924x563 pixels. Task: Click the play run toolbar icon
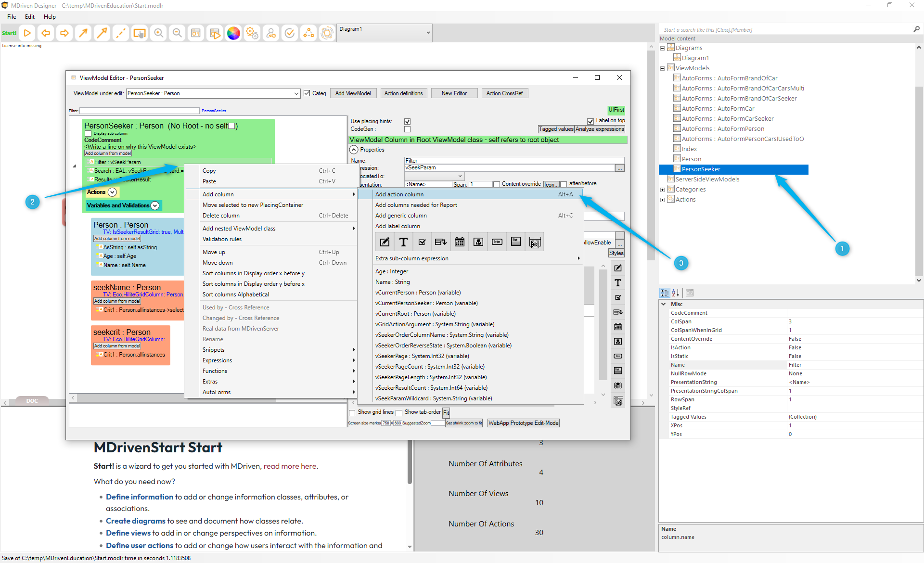click(27, 33)
